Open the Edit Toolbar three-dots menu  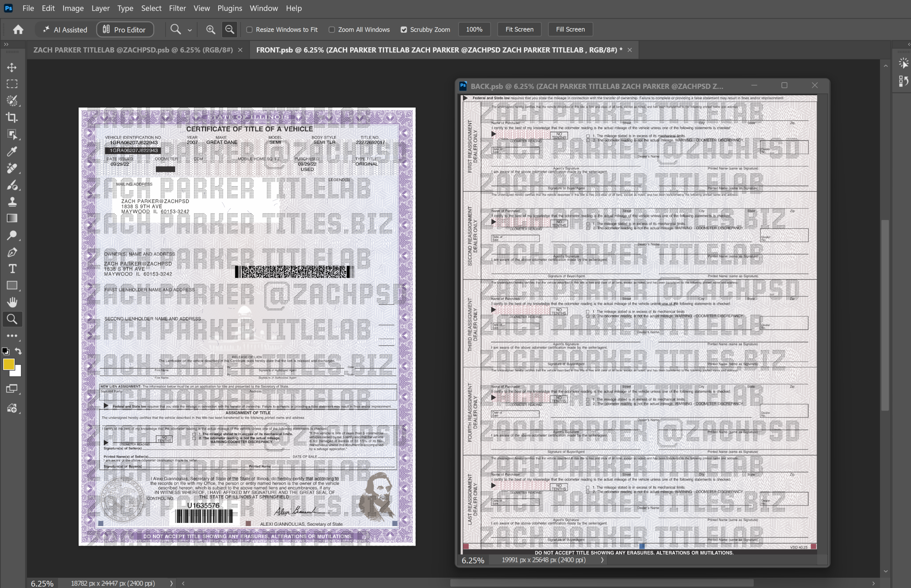point(12,336)
